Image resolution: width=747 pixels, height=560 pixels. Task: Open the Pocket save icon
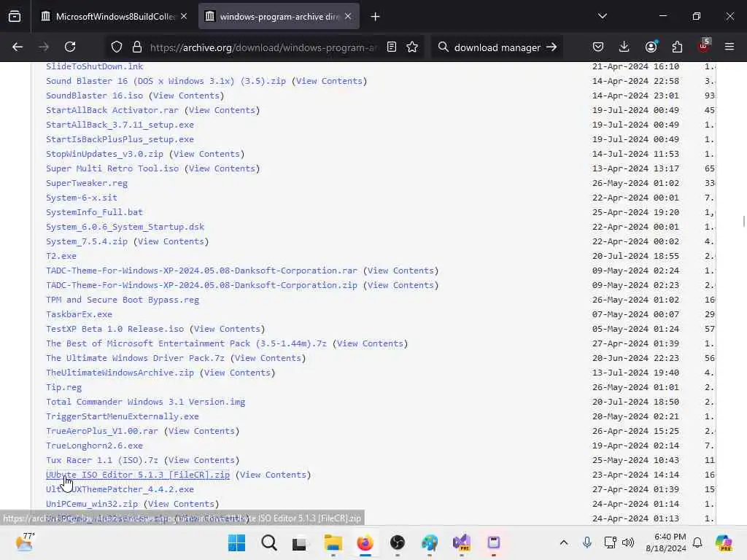click(x=598, y=47)
